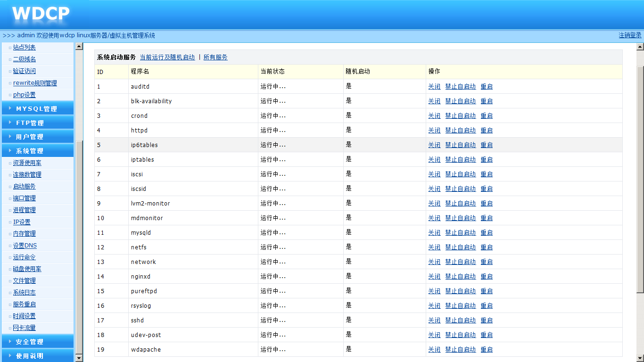
Task: Click 重启 for mdmonitor service
Action: point(487,218)
